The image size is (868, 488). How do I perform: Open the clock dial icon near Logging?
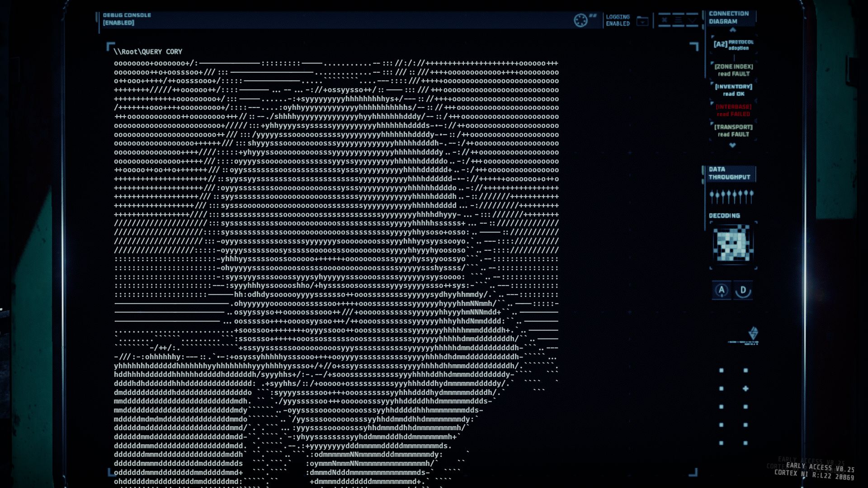(x=580, y=19)
